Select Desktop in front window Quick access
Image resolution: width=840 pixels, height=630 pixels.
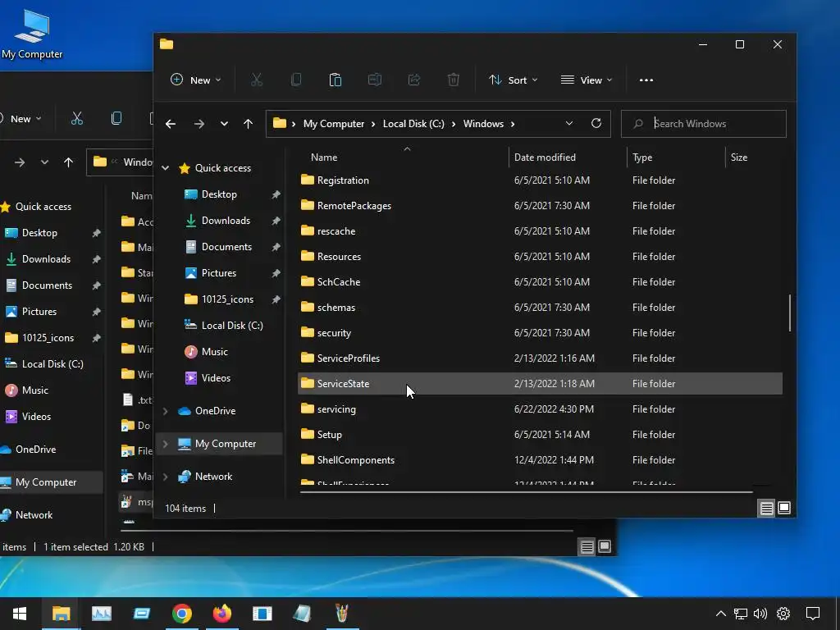[x=219, y=194]
